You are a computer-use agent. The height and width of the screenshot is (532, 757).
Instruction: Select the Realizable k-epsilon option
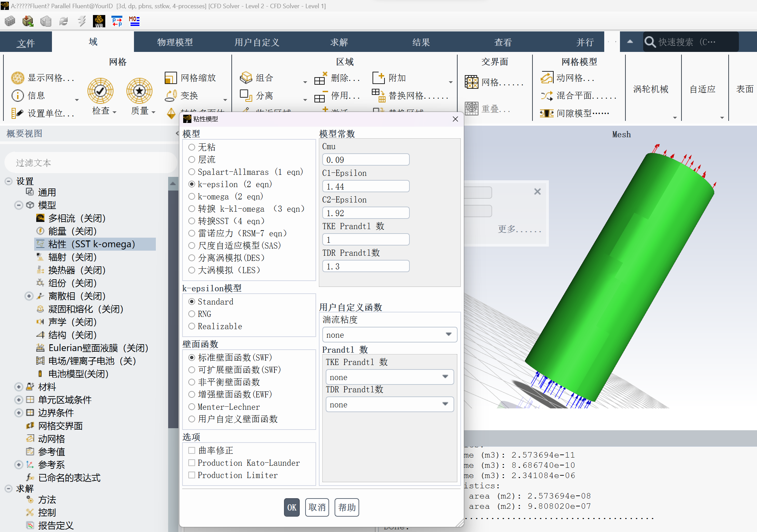click(192, 326)
